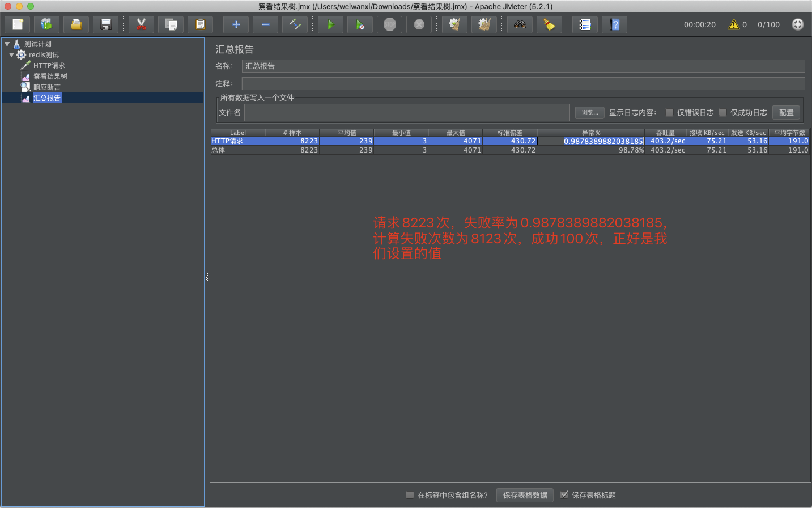Paste element using clipboard toolbar icon
Image resolution: width=812 pixels, height=508 pixels.
201,24
